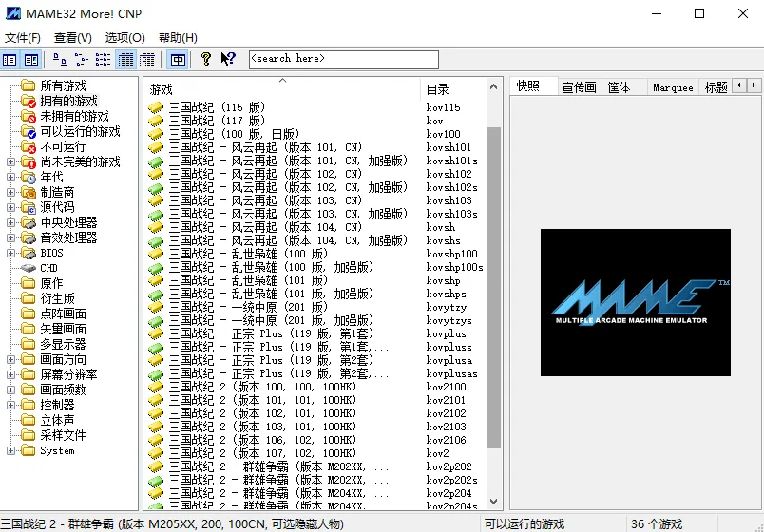Click the yellow question mark About icon
The height and width of the screenshot is (532, 764).
point(206,59)
